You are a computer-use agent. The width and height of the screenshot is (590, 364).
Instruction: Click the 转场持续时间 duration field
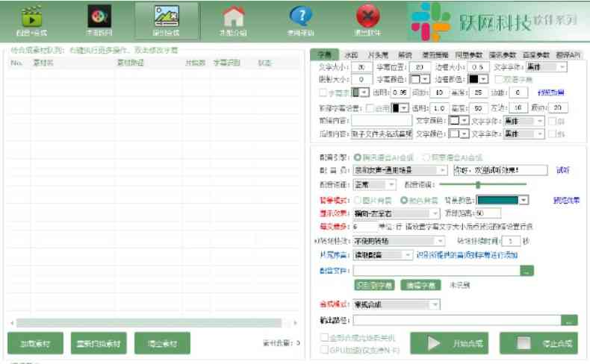511,241
